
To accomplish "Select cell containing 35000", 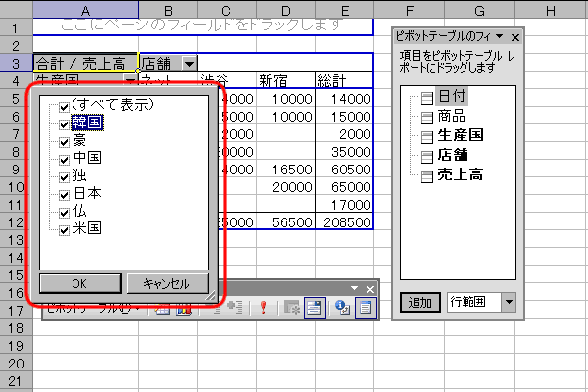I will pos(344,152).
